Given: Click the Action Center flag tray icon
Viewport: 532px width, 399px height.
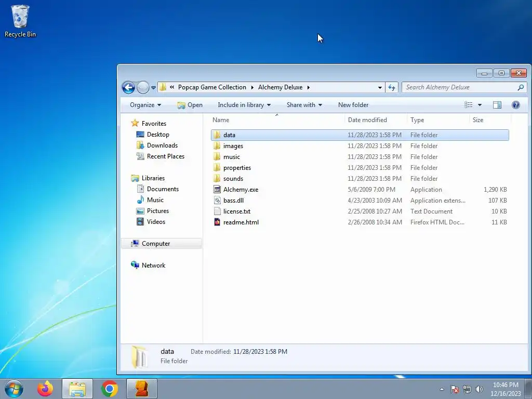Looking at the screenshot, I should coord(455,389).
